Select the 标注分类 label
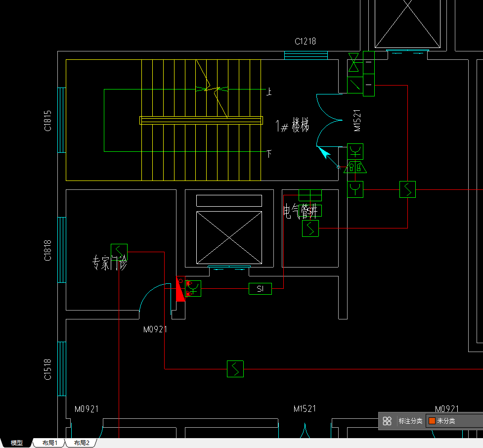Screen dimensions: 483x448 pos(410,421)
